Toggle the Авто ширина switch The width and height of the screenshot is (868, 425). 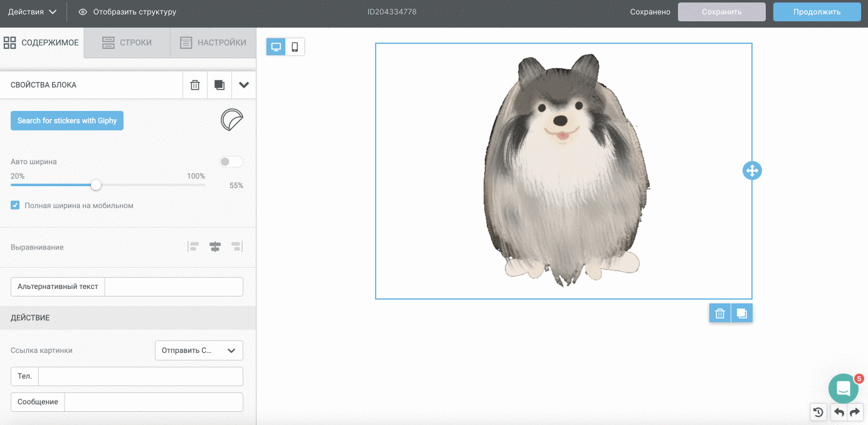[231, 162]
